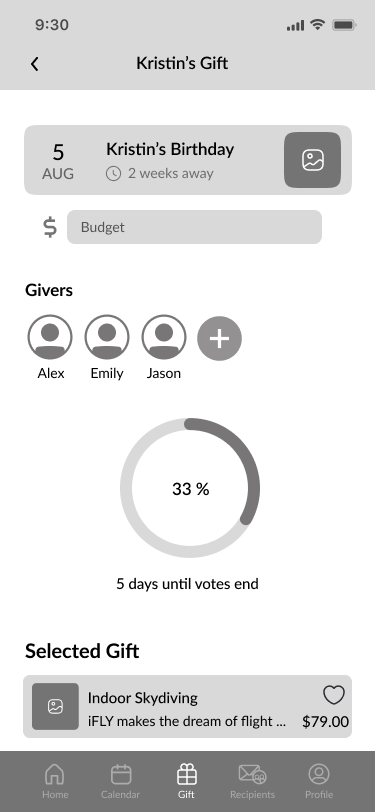Open the Profile tab
Viewport: 375px width, 812px height.
coord(319,782)
